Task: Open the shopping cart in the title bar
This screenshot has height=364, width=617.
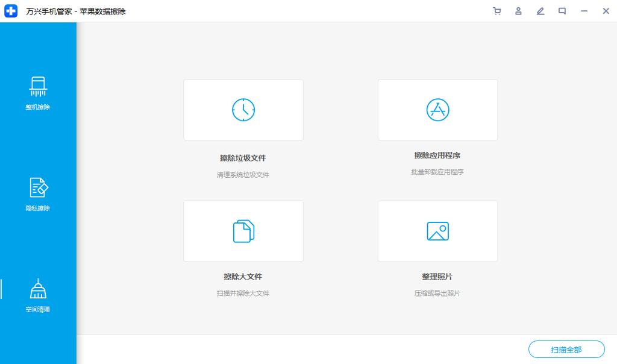Action: pos(496,10)
